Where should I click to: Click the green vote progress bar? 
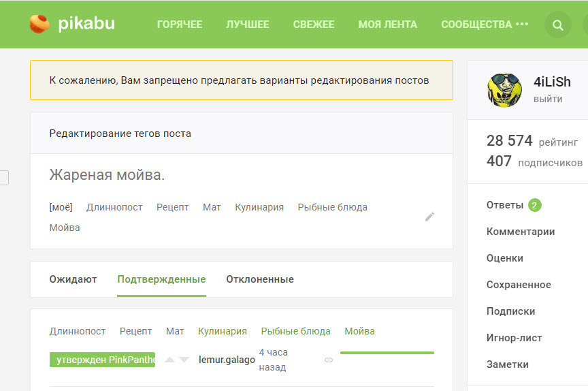pyautogui.click(x=387, y=353)
